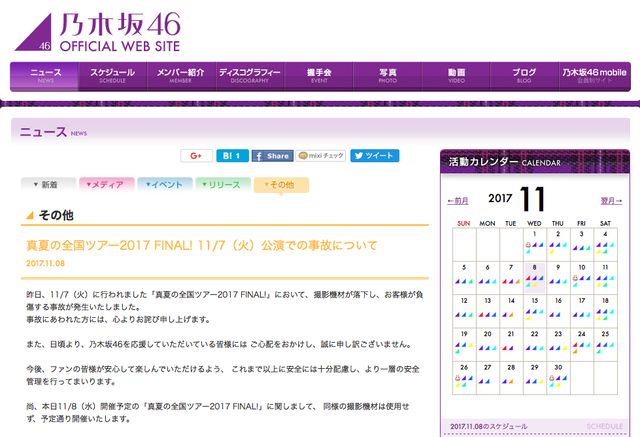The height and width of the screenshot is (437, 640).
Task: Open the 写真 PHOTO menu
Action: (387, 76)
